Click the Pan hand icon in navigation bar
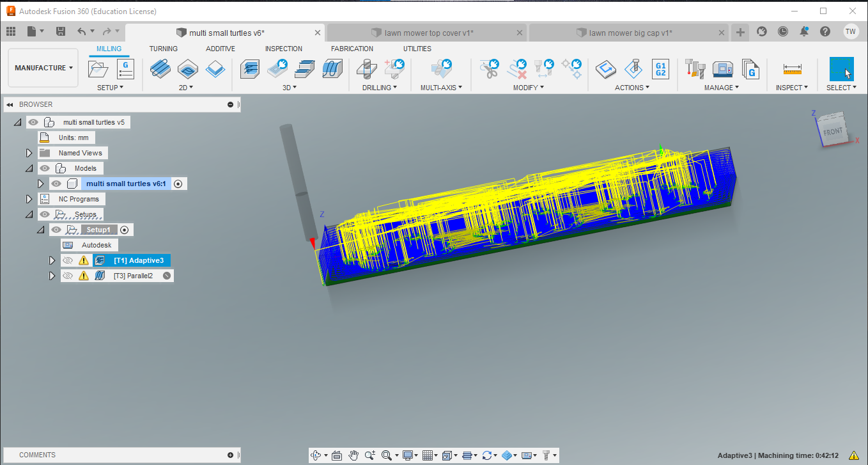The height and width of the screenshot is (465, 868). pyautogui.click(x=354, y=455)
